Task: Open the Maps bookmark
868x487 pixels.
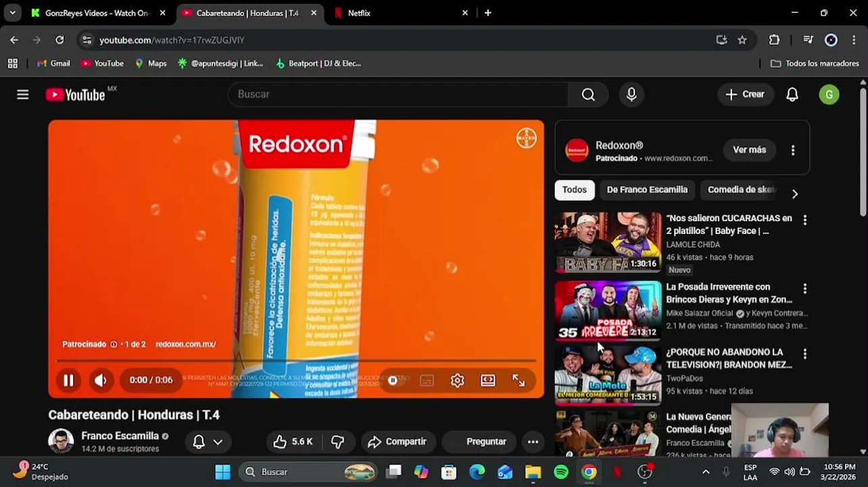Action: (151, 64)
